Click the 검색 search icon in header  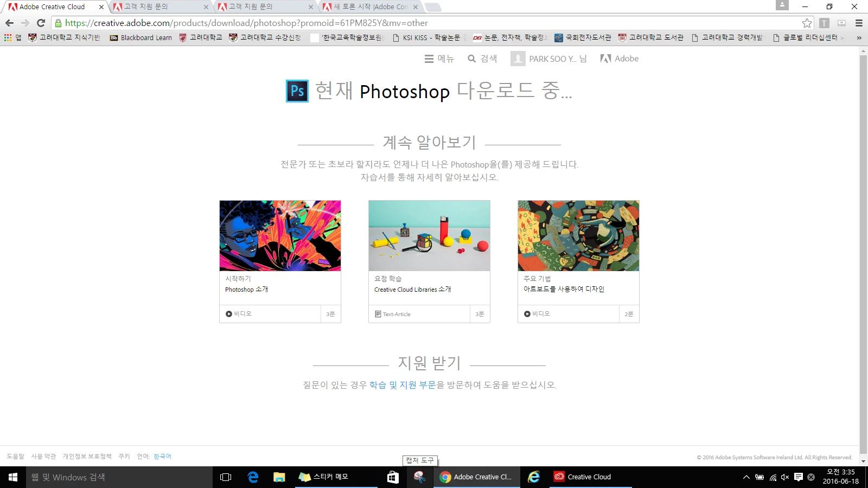pyautogui.click(x=471, y=59)
